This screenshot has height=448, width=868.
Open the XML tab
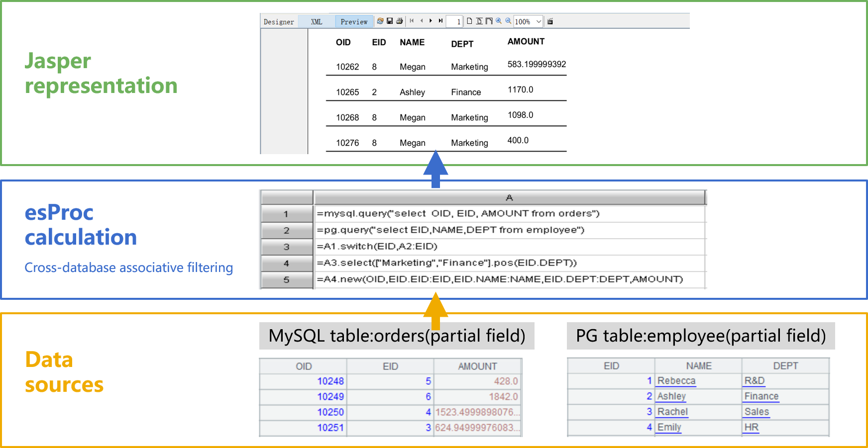coord(317,21)
